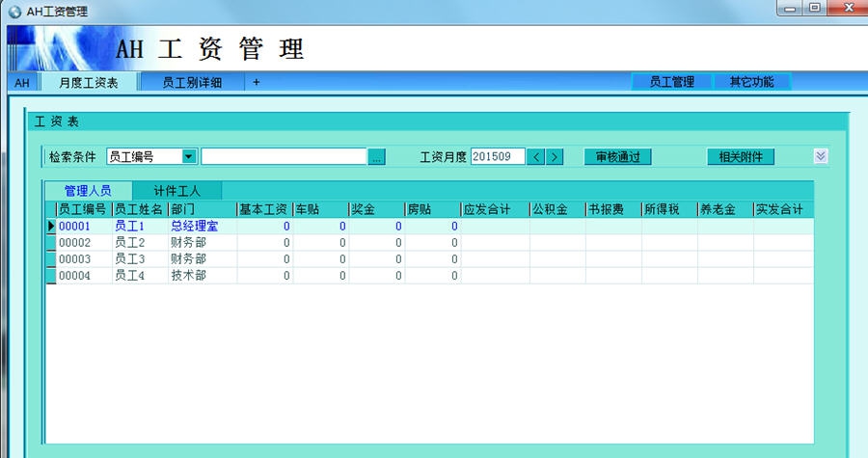Click the 所得税 column header

[x=669, y=209]
